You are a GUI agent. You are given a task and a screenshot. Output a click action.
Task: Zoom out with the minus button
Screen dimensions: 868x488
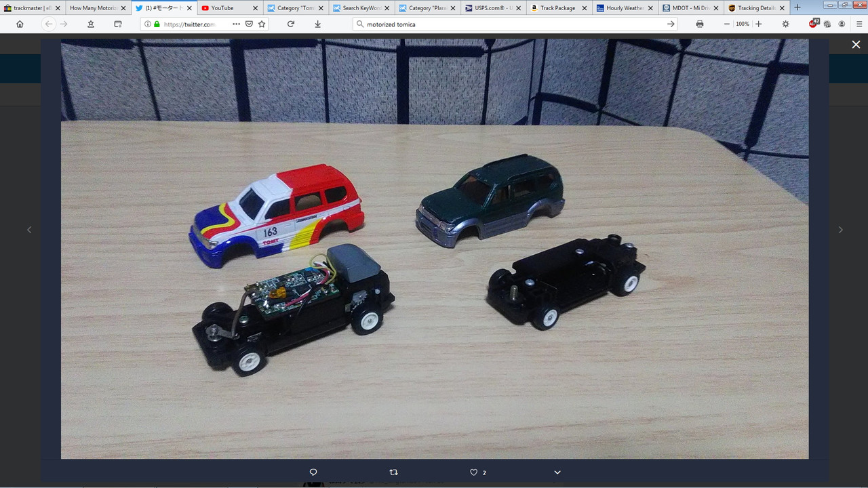click(727, 24)
